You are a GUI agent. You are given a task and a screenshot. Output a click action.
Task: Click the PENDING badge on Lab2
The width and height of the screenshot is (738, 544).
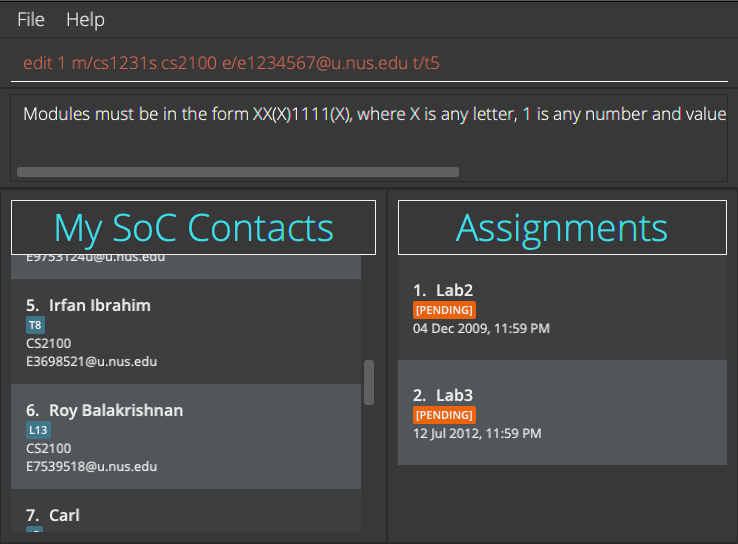pyautogui.click(x=444, y=310)
